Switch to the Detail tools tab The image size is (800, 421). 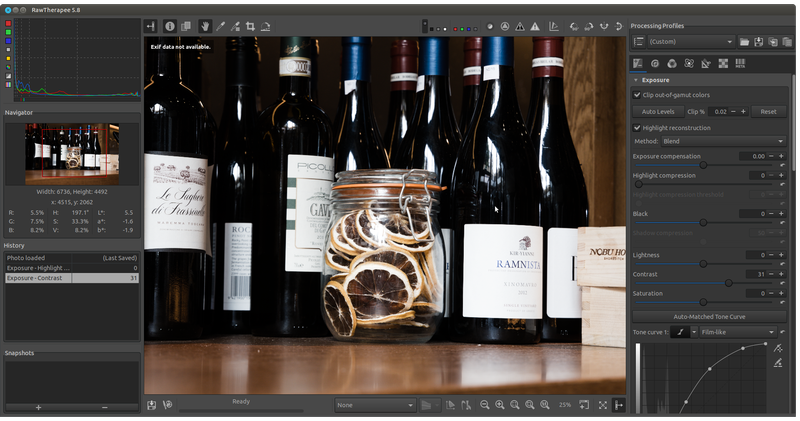(655, 63)
